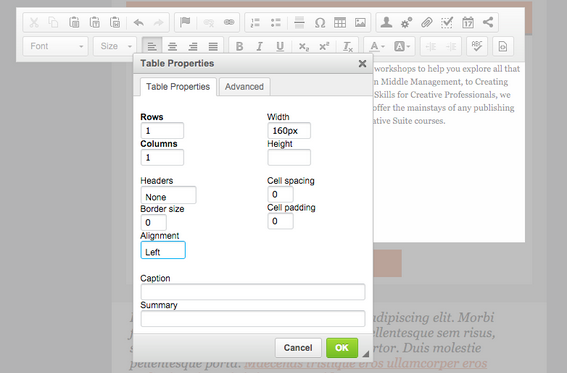This screenshot has width=567, height=373.
Task: Toggle Underline formatting
Action: click(x=280, y=46)
